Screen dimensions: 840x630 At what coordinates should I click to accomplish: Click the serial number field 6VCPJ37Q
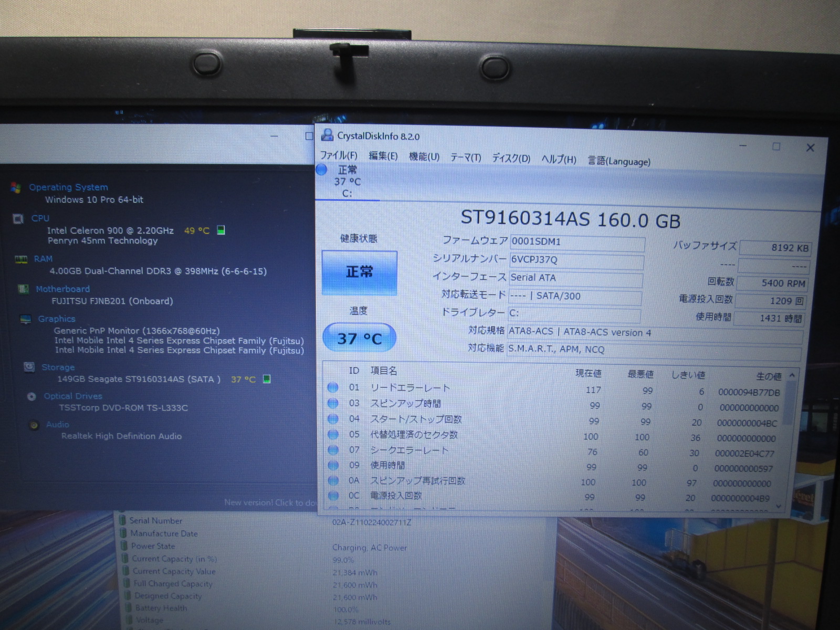click(x=576, y=260)
